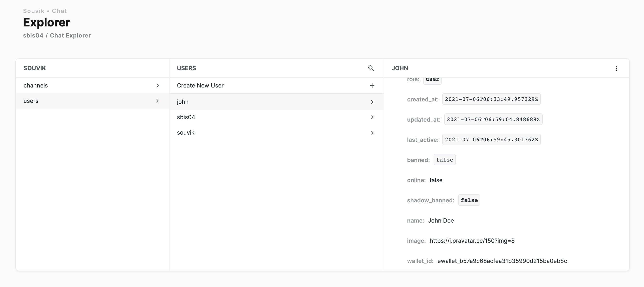
Task: Open sbis04 user via its chevron
Action: (x=372, y=117)
